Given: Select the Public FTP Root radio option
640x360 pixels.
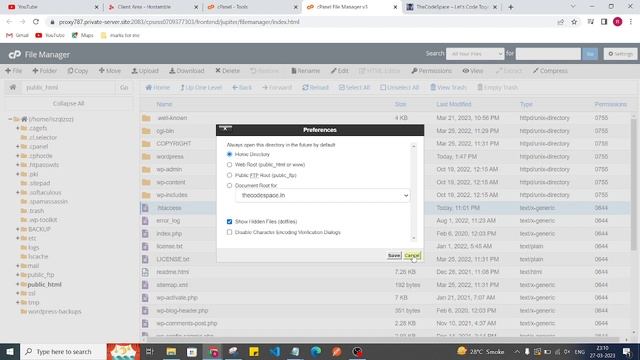Looking at the screenshot, I should pyautogui.click(x=229, y=175).
